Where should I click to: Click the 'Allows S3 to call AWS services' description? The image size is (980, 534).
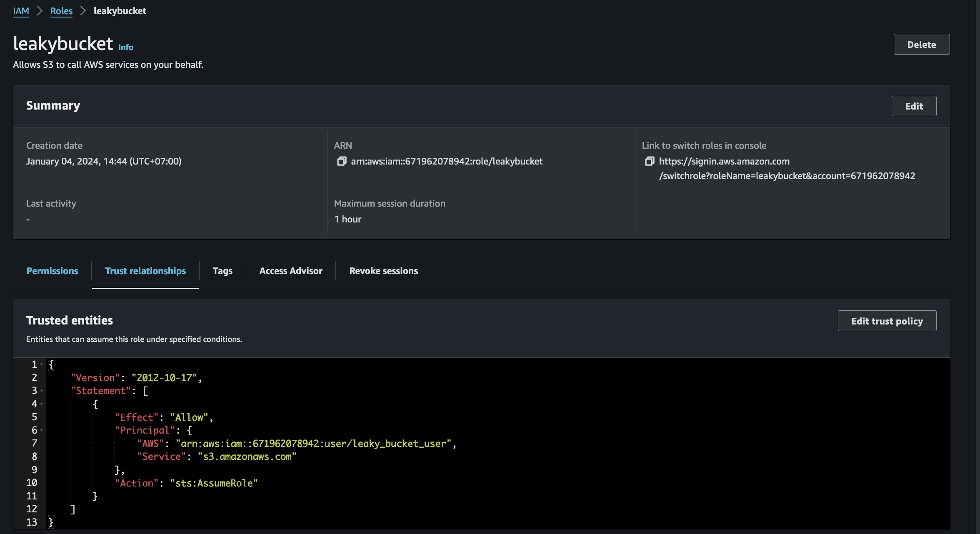[108, 65]
